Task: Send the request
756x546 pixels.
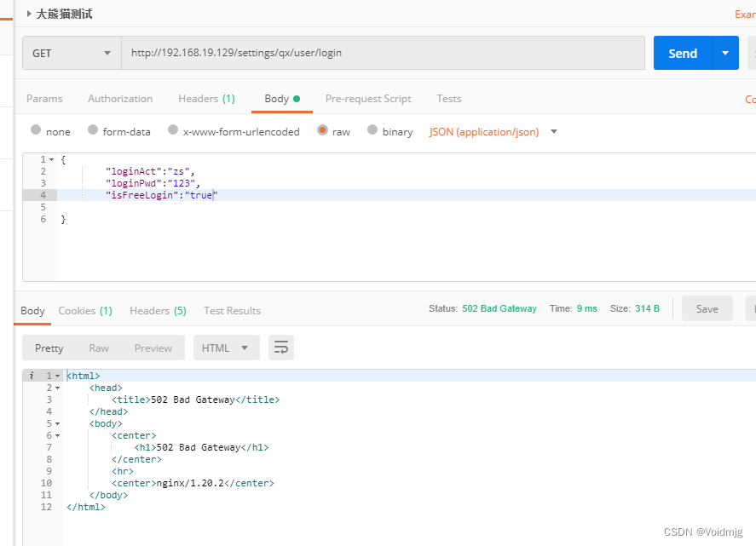Action: pos(683,53)
